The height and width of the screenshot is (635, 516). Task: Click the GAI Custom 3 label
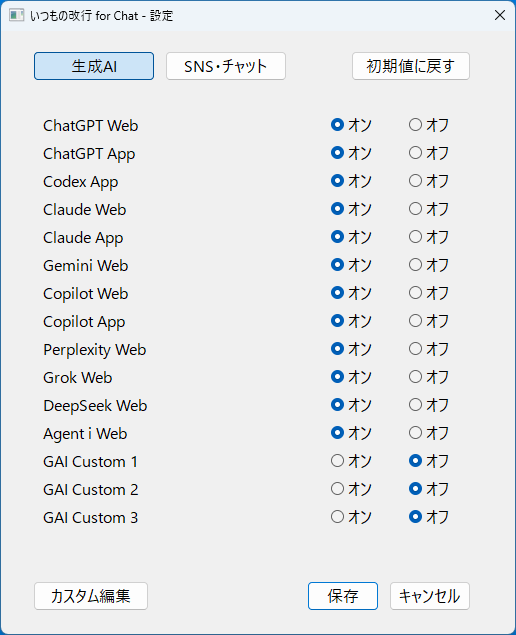[91, 518]
